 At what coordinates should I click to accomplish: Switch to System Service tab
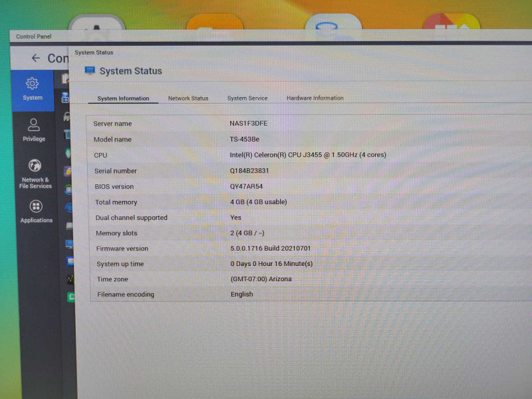click(247, 98)
